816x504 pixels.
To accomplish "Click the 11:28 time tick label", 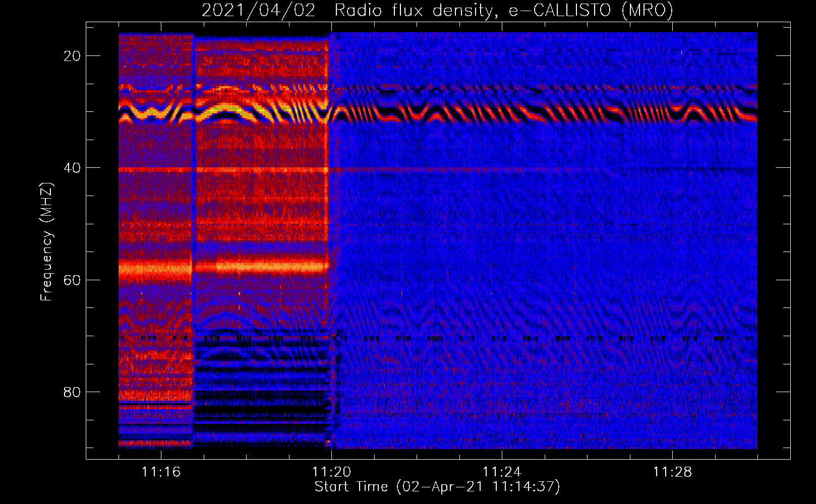I will coord(672,472).
